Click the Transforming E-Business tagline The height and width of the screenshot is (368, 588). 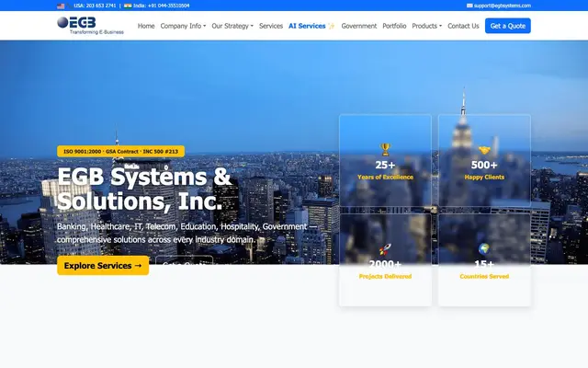[96, 32]
